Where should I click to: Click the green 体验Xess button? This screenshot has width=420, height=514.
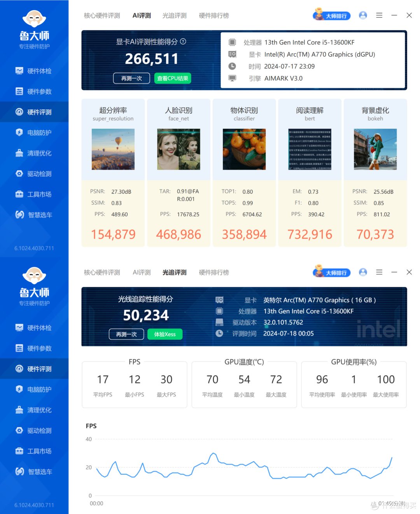pyautogui.click(x=165, y=334)
